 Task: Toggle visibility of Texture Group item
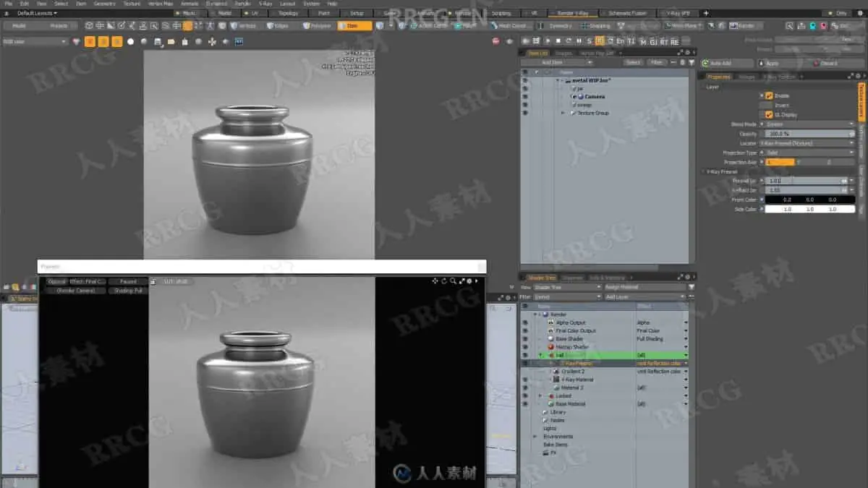pos(525,113)
